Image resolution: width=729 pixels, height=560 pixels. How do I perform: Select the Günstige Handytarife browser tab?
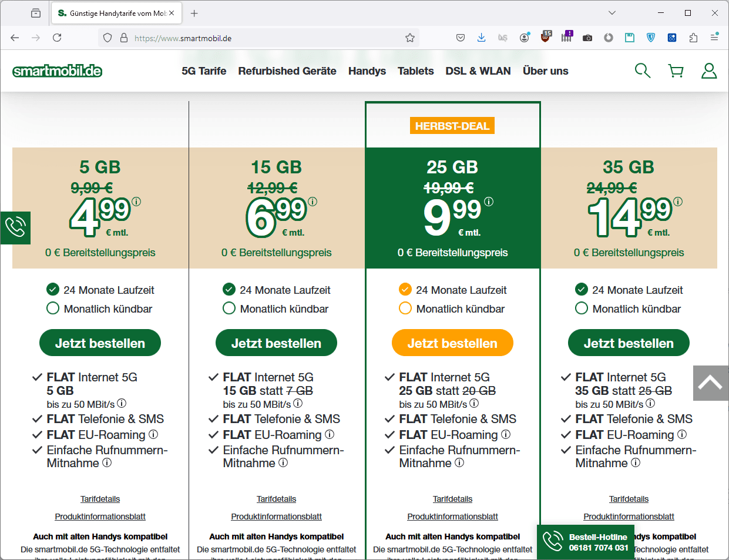pyautogui.click(x=116, y=13)
